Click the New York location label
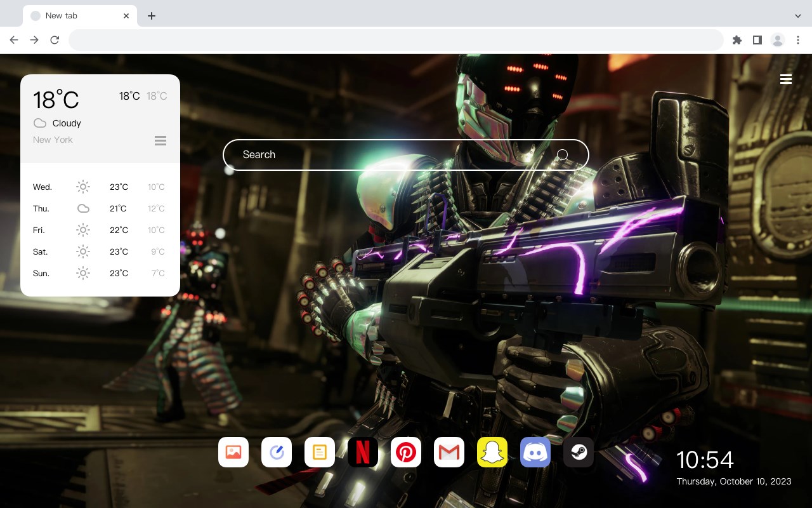Screen dimensions: 812x508 53,140
